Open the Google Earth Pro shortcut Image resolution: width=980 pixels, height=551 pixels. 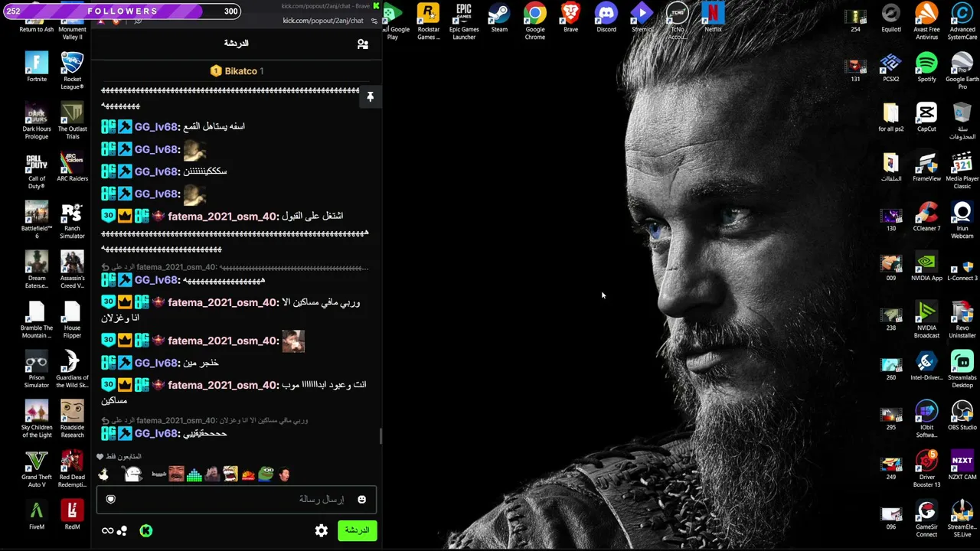pos(962,70)
